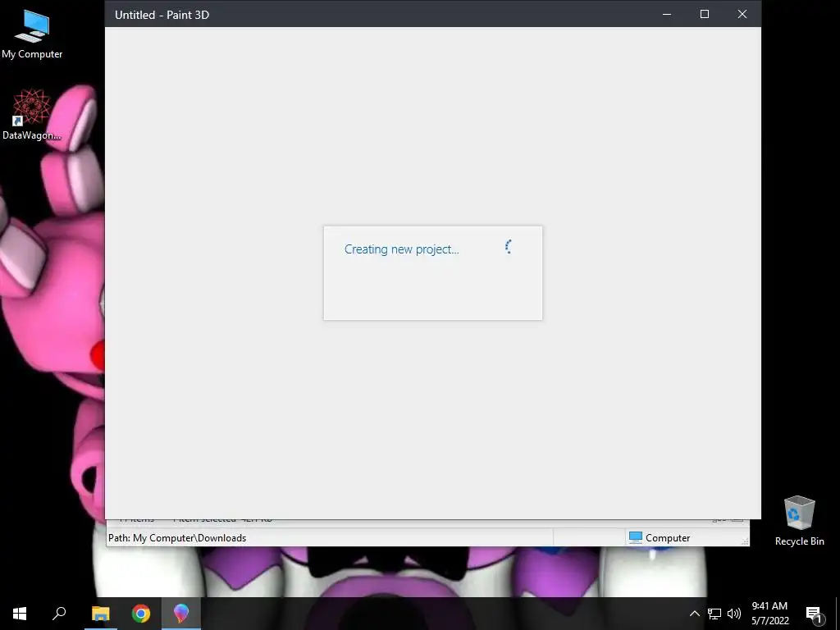Maximize the Paint 3D window
Viewport: 840px width, 630px height.
pos(705,15)
